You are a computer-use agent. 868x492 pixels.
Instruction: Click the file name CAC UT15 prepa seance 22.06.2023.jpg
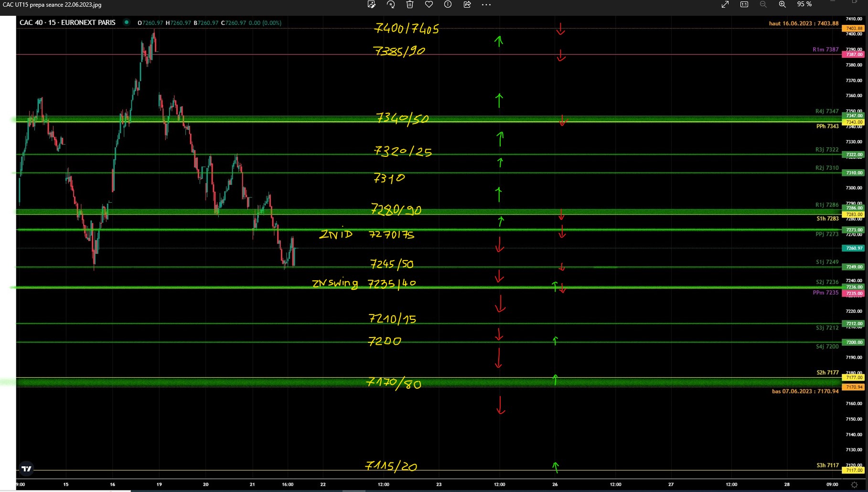tap(52, 5)
